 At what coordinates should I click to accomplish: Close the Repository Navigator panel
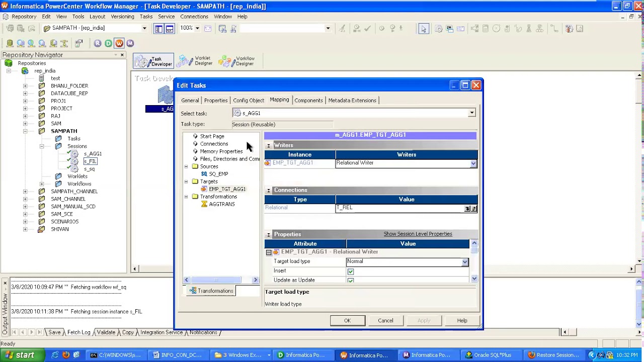pos(122,55)
